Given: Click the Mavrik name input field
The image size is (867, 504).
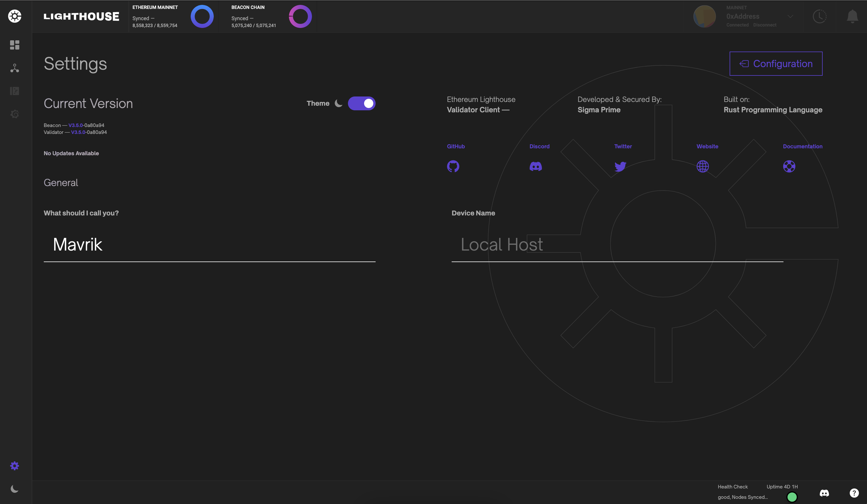Looking at the screenshot, I should tap(209, 245).
